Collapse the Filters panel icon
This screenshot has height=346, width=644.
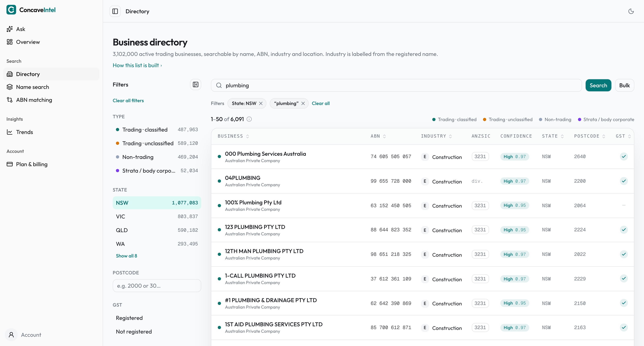tap(195, 85)
